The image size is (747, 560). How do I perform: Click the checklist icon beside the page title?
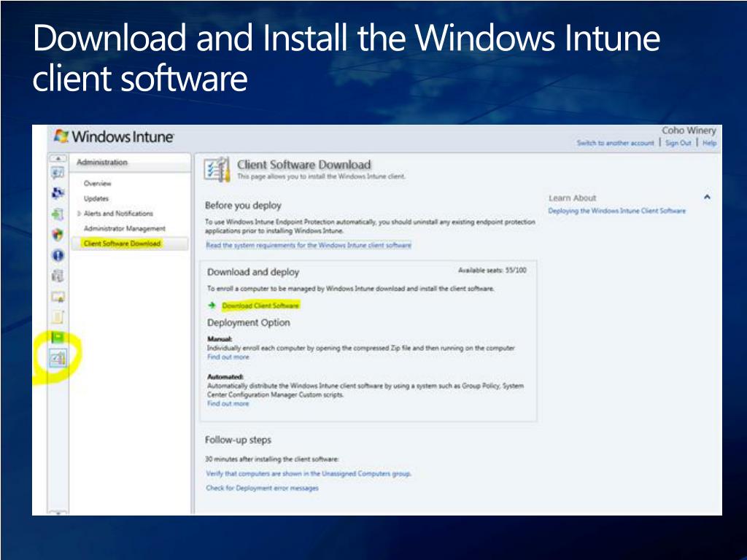point(216,169)
